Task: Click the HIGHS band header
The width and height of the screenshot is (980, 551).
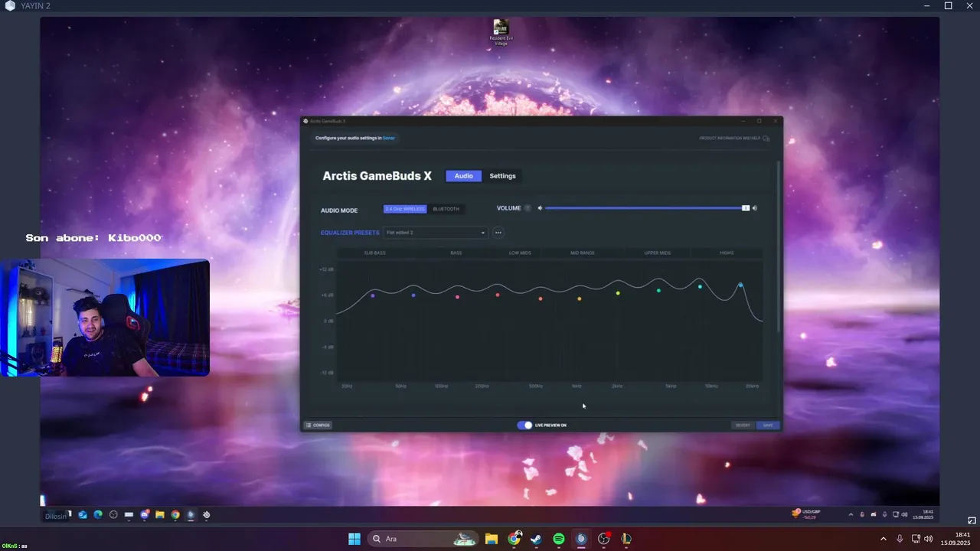Action: click(x=727, y=253)
